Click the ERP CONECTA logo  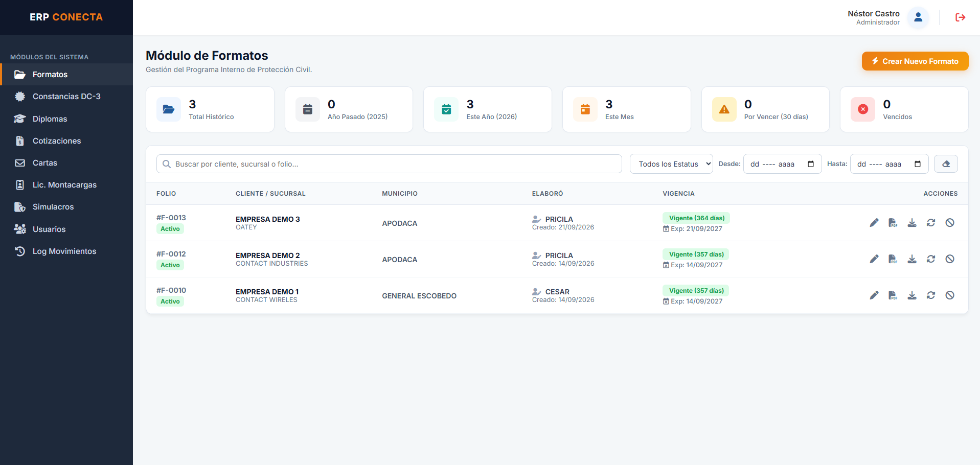(x=66, y=17)
